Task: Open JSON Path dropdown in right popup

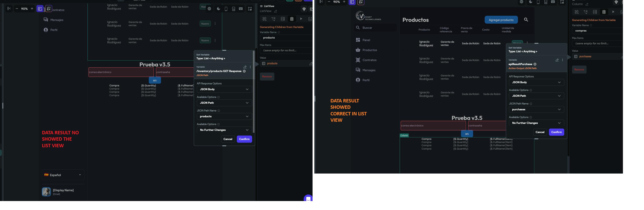Action: [536, 96]
